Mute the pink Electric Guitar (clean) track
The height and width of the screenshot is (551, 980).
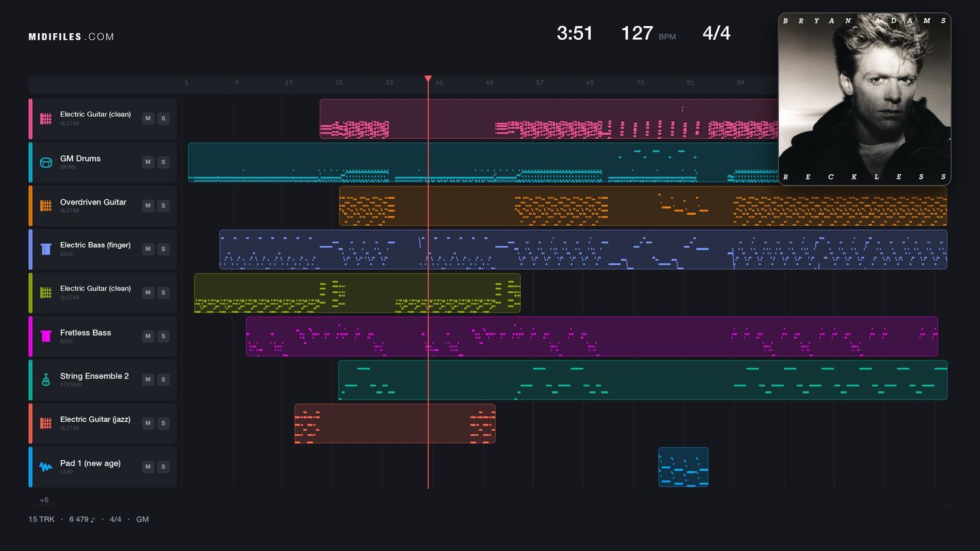[148, 119]
